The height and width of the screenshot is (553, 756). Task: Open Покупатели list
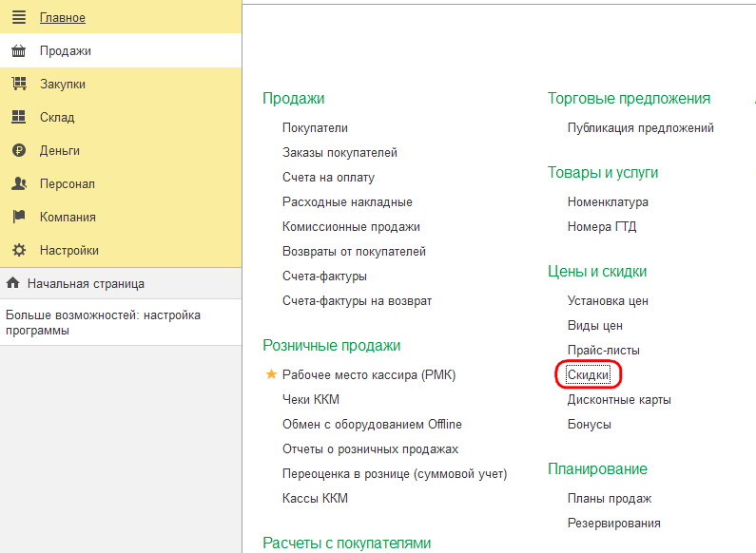(315, 128)
